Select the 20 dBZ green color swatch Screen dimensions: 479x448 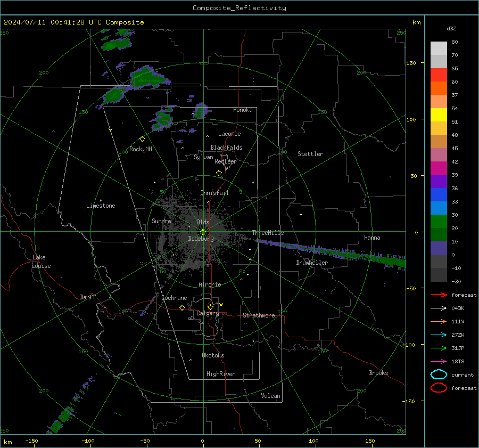point(439,222)
